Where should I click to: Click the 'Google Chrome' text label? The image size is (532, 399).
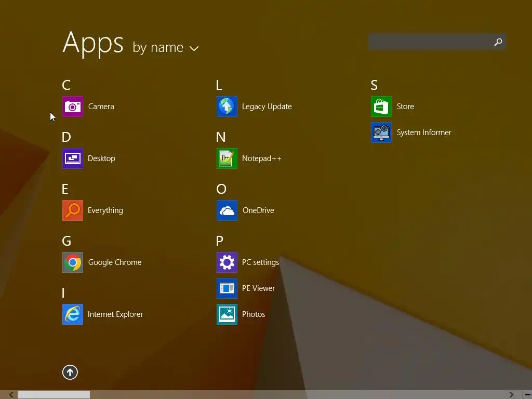[115, 262]
